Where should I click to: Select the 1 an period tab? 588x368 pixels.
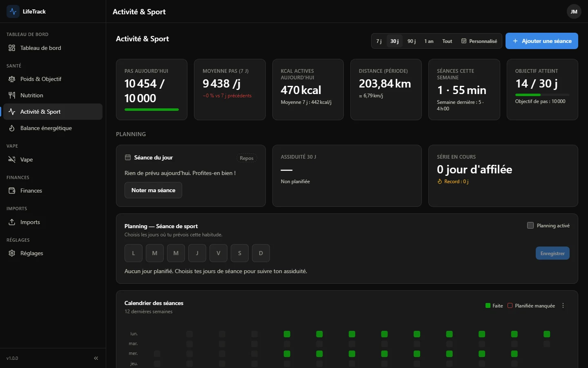click(429, 41)
